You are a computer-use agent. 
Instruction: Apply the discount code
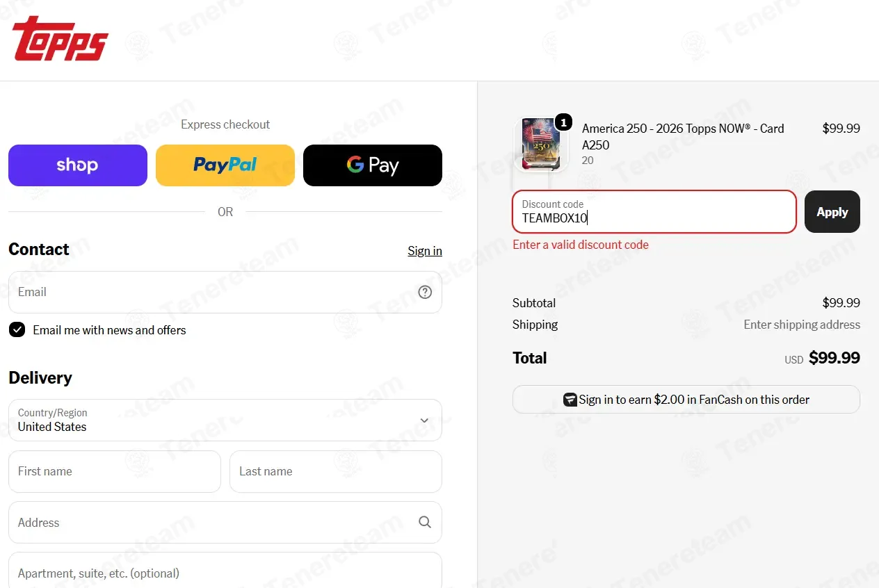pos(832,212)
